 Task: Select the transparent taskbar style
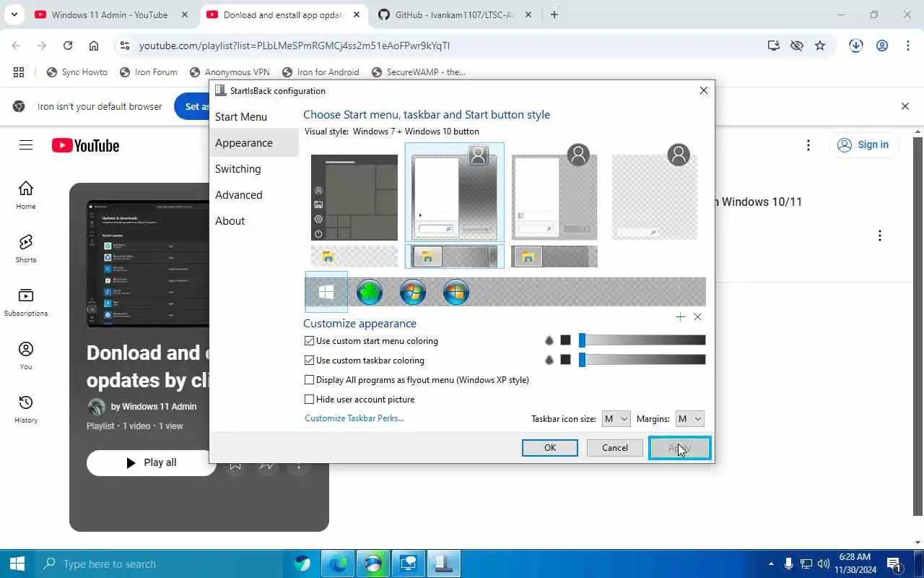point(354,256)
